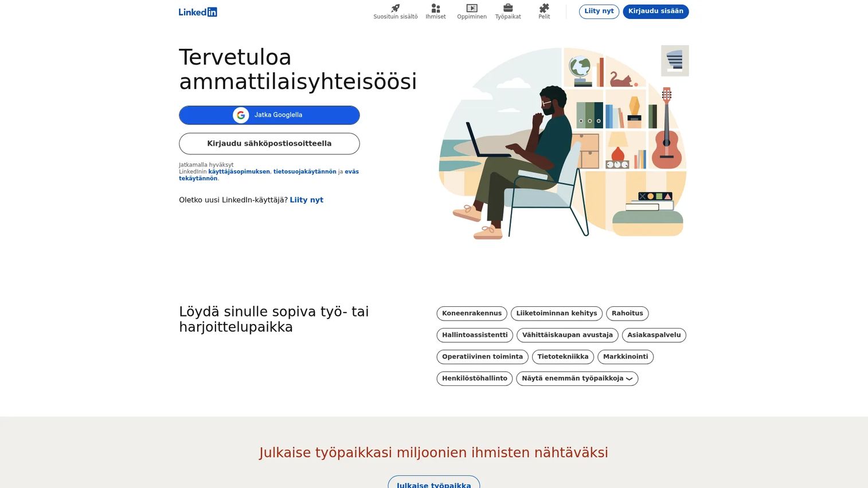Click the Julkaise työpaikka button
The image size is (868, 488).
[x=434, y=483]
